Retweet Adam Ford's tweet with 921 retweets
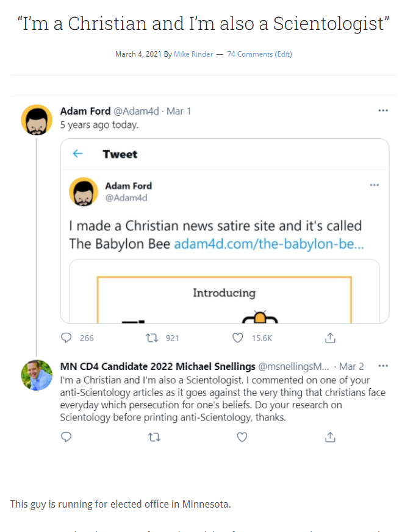The image size is (402, 532). point(152,338)
